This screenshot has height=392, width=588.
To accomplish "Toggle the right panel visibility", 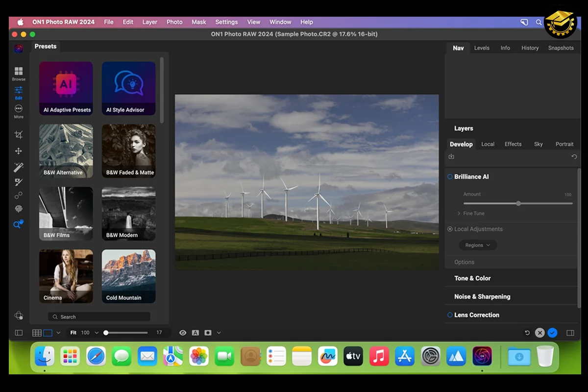I will [570, 333].
